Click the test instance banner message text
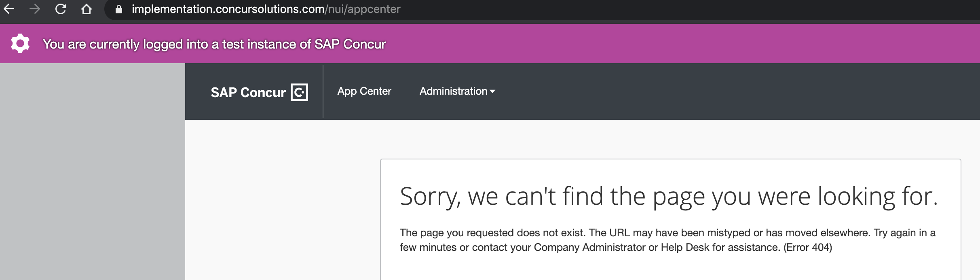 (214, 44)
